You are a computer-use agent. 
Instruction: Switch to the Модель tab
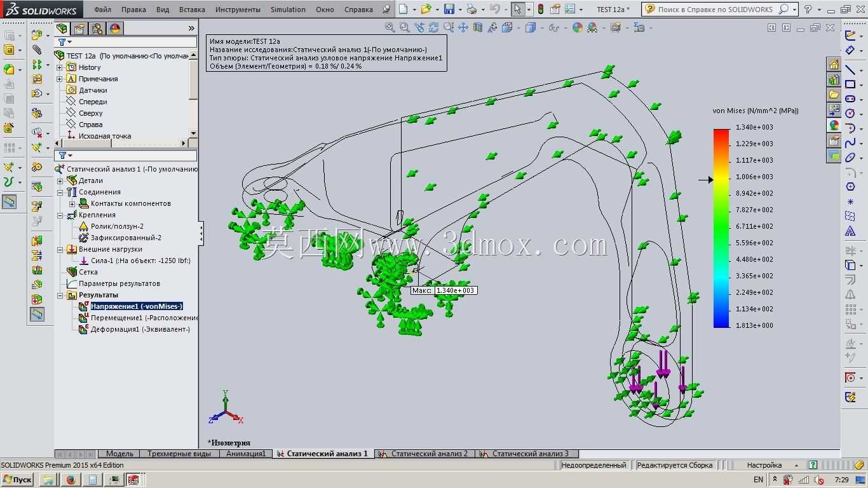pyautogui.click(x=119, y=454)
